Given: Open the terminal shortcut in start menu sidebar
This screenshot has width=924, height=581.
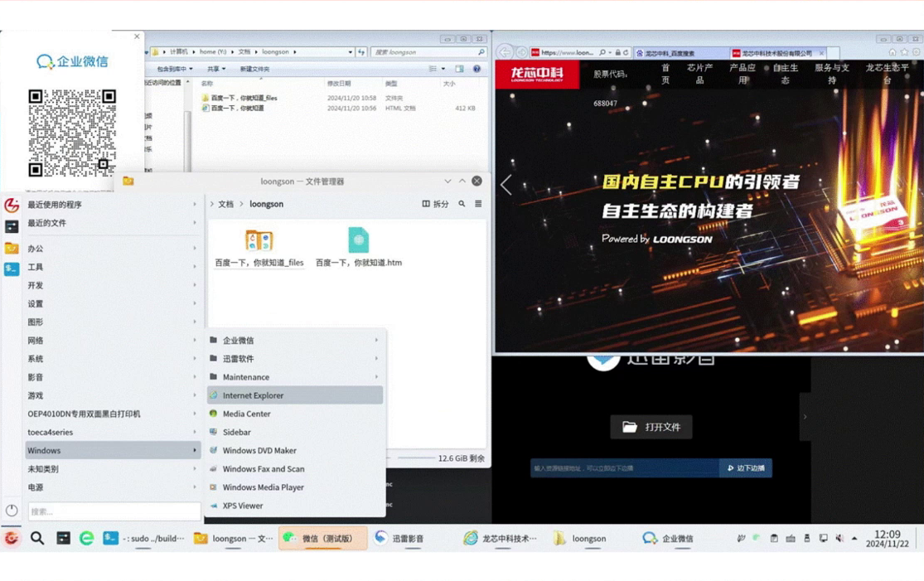Looking at the screenshot, I should (x=12, y=269).
